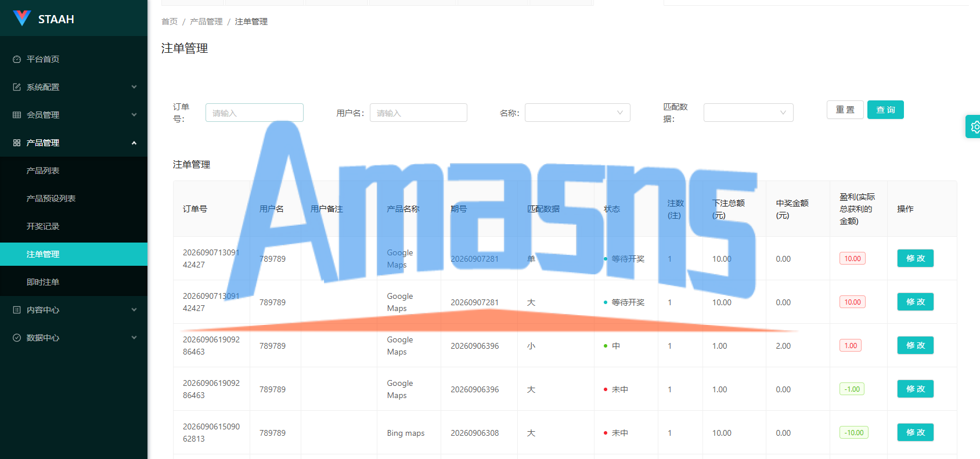Expand the 会员管理 menu chevron

(134, 115)
